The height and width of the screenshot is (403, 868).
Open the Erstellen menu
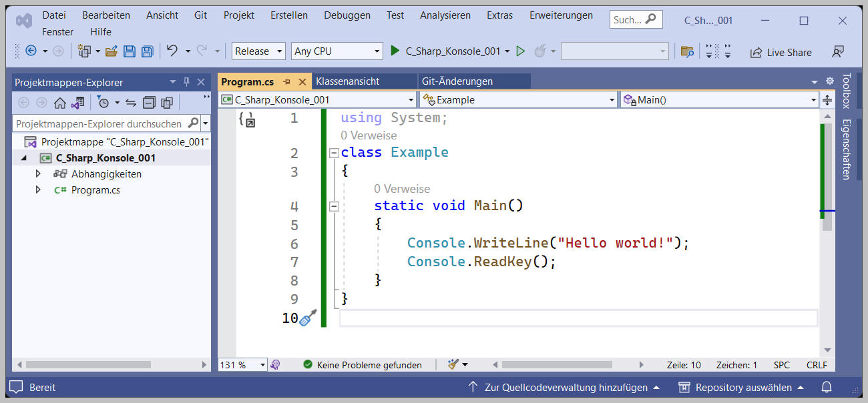pos(289,15)
